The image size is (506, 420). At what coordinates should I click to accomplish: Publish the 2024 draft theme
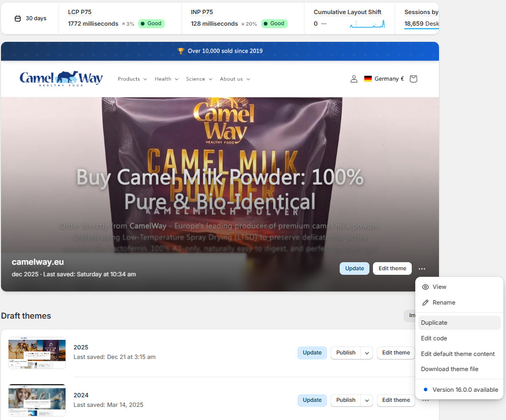click(x=346, y=400)
